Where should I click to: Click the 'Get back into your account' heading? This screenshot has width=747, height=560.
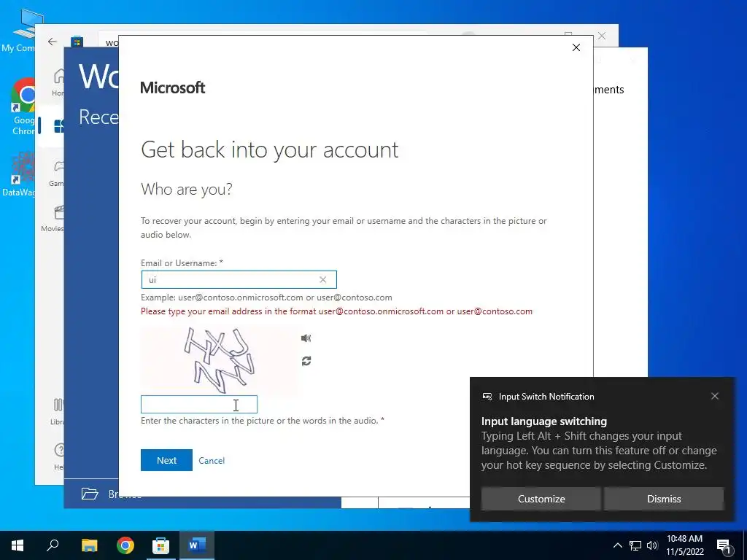coord(269,149)
